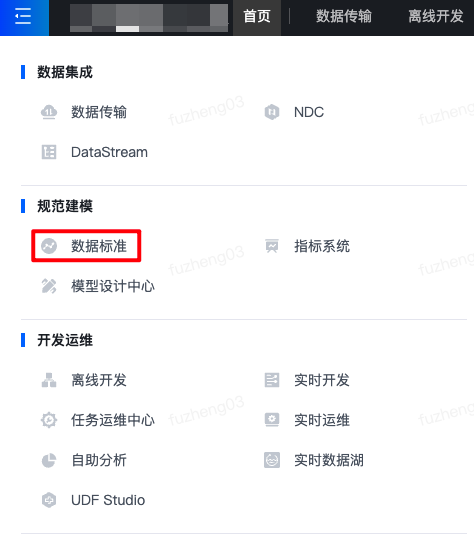Click the 数据标准 chart icon

(49, 246)
